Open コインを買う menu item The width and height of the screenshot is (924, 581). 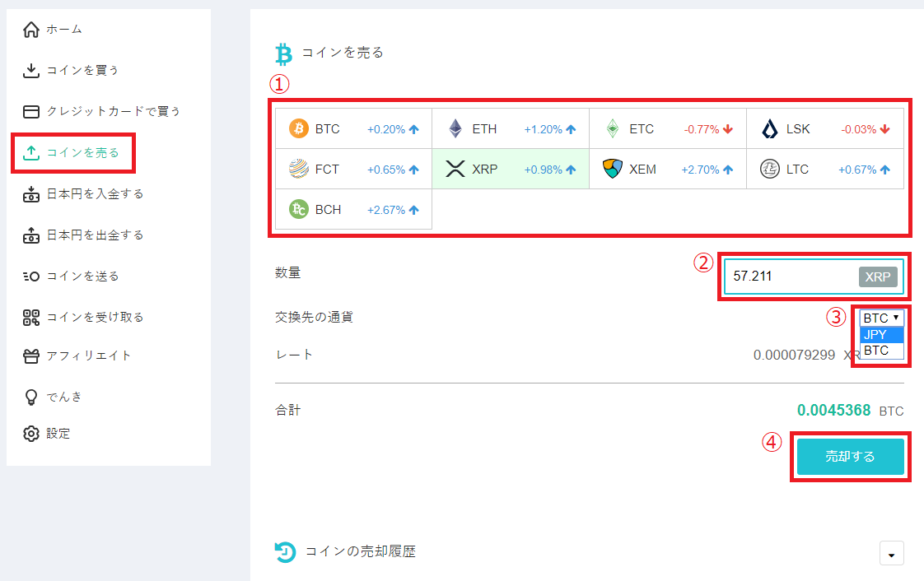(71, 71)
